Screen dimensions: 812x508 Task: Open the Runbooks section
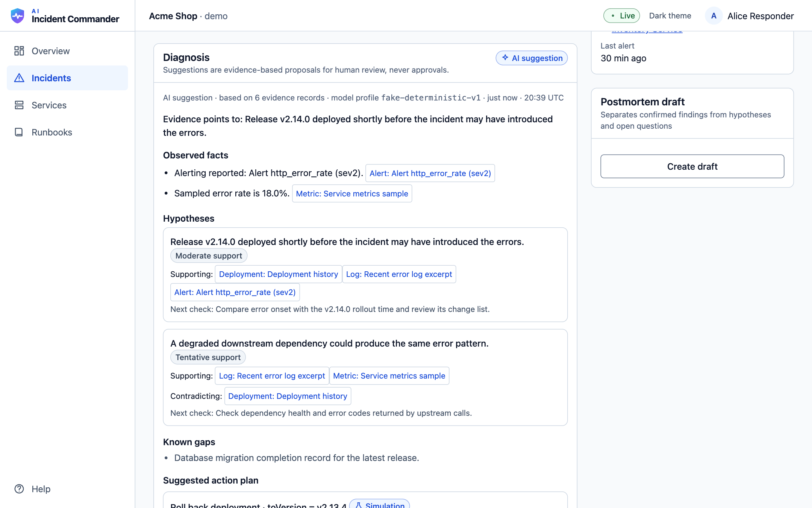click(67, 132)
